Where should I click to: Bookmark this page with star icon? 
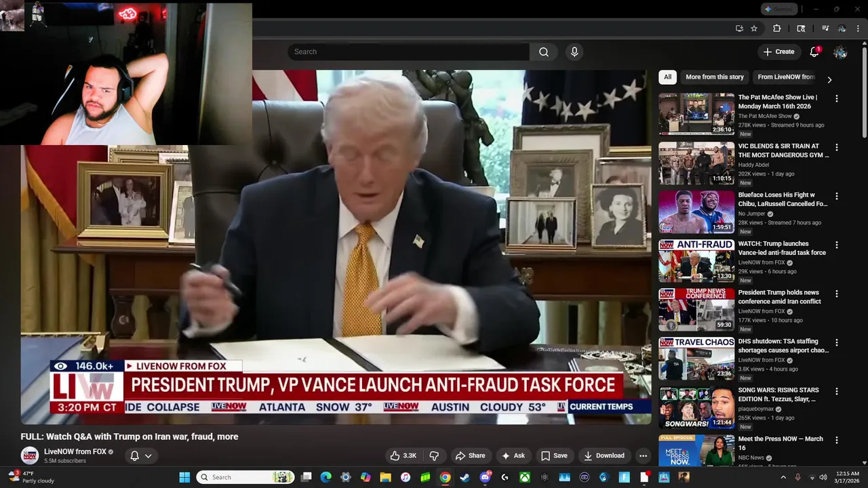(x=754, y=28)
